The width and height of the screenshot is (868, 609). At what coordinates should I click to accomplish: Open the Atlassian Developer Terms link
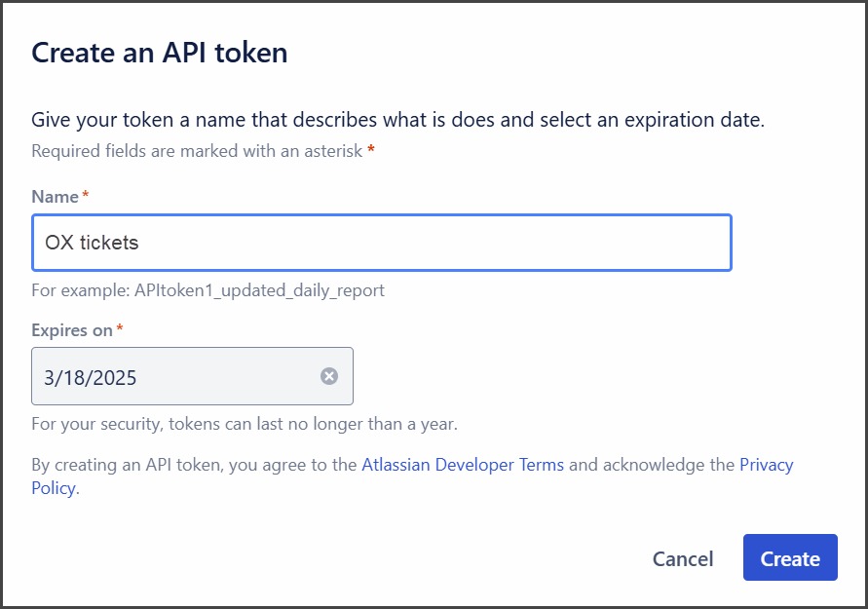tap(463, 465)
